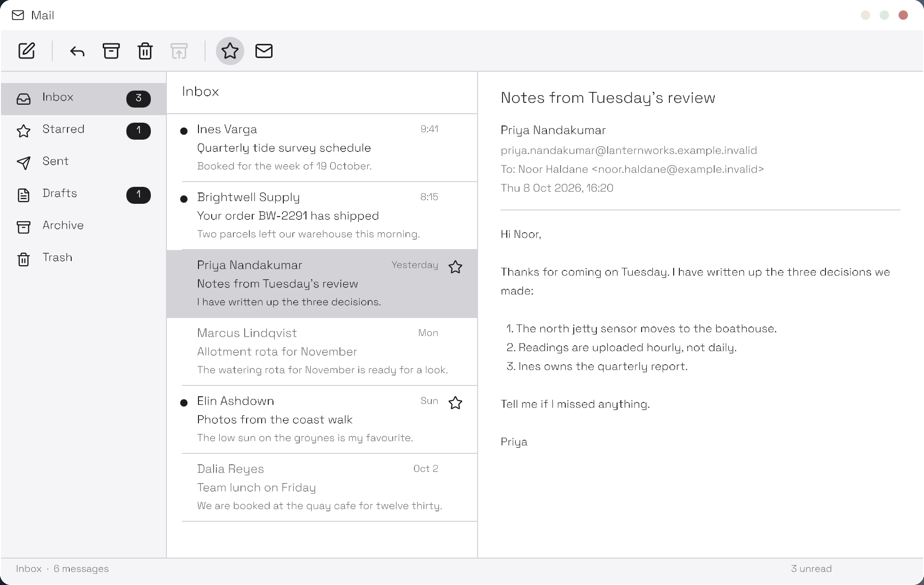This screenshot has height=585, width=924.
Task: Click the line 'Ines owns the quarterly report'
Action: click(x=597, y=367)
